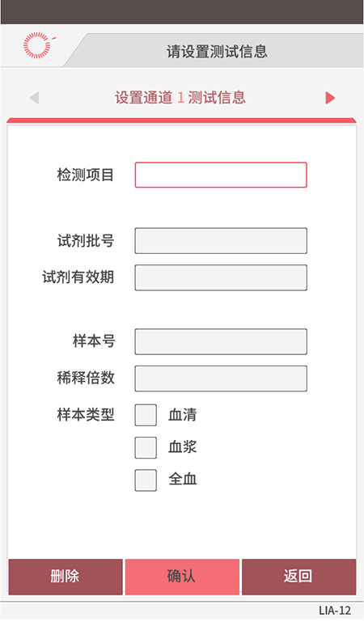The height and width of the screenshot is (626, 364).
Task: Tick the 血浆 checkbox
Action: pos(146,447)
